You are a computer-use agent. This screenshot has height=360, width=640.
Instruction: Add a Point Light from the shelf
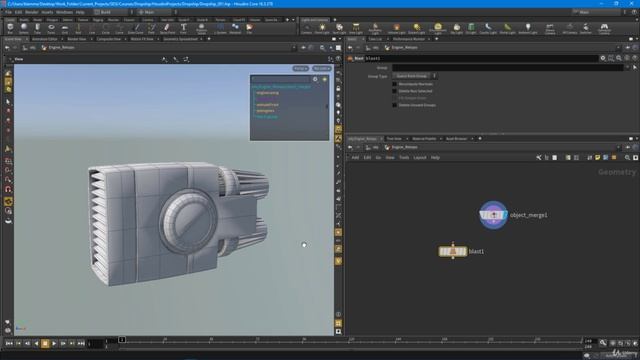point(322,29)
